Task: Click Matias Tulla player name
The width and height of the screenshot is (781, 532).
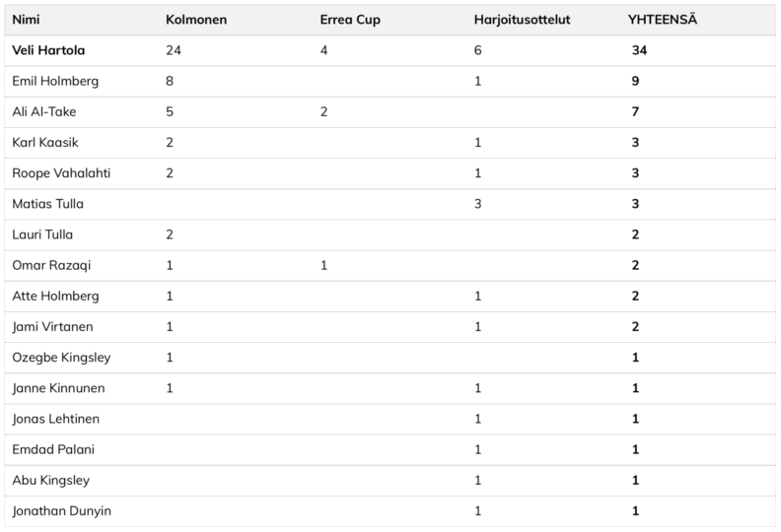Action: pos(47,204)
